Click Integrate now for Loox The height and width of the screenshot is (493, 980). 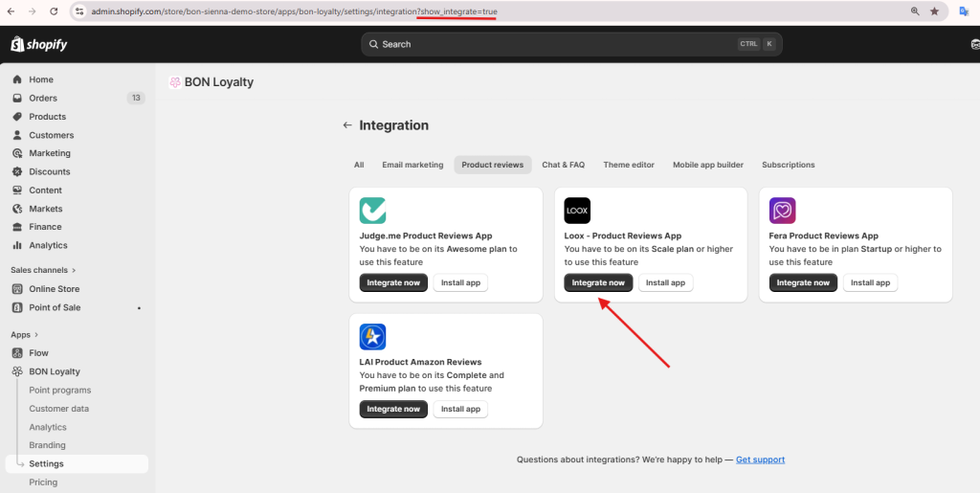coord(598,282)
